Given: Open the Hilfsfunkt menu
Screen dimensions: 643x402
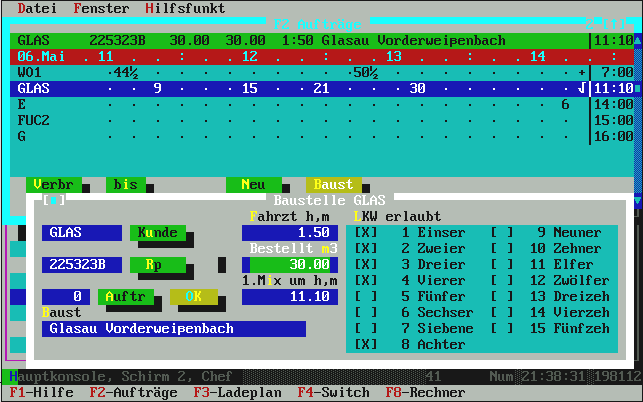Looking at the screenshot, I should tap(184, 8).
